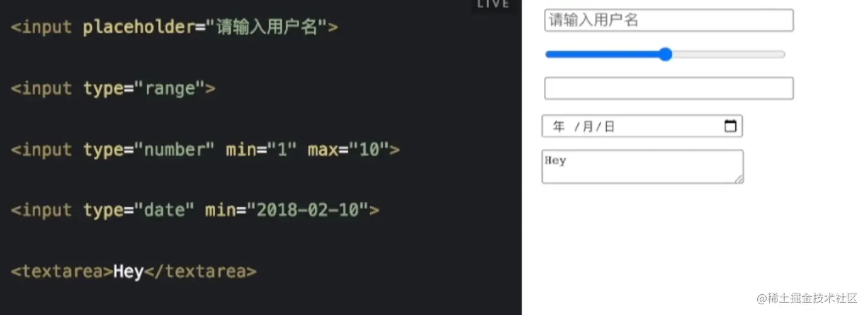
Task: Click the blue range slider thumb
Action: tap(665, 54)
